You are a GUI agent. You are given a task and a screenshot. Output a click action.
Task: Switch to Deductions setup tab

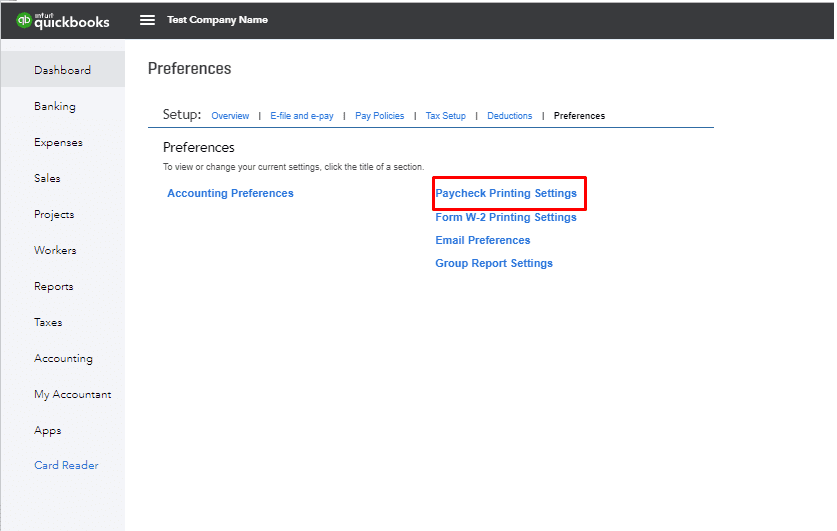510,116
